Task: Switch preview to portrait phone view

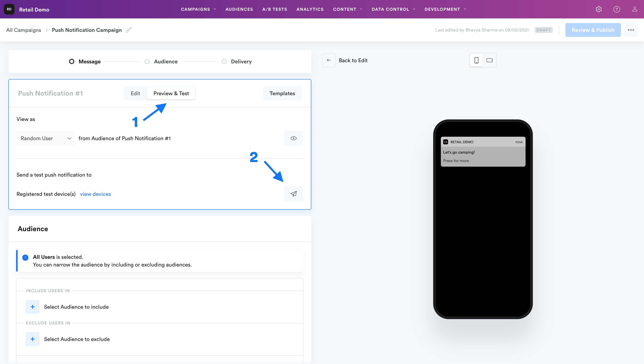Action: (476, 60)
